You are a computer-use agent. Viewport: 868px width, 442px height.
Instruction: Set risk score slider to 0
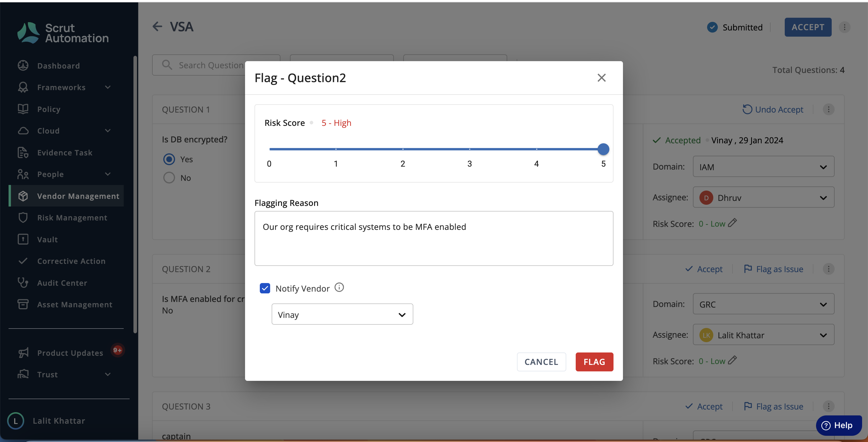270,149
